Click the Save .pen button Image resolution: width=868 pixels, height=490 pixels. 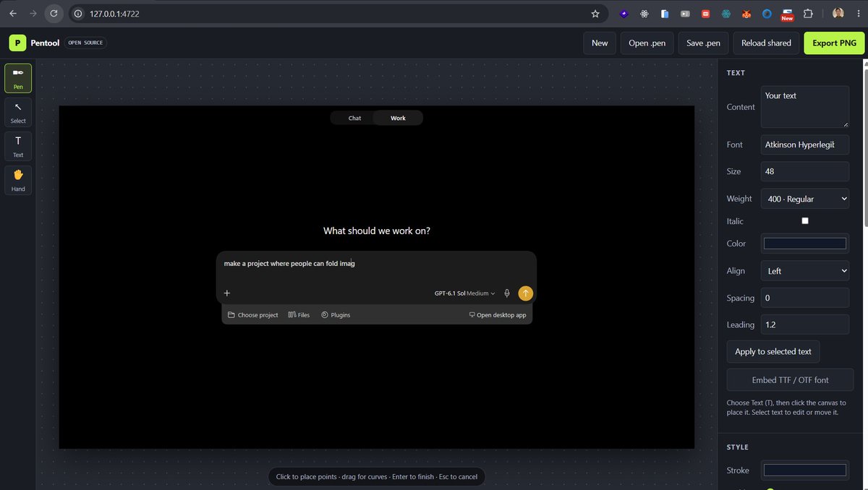(x=703, y=43)
